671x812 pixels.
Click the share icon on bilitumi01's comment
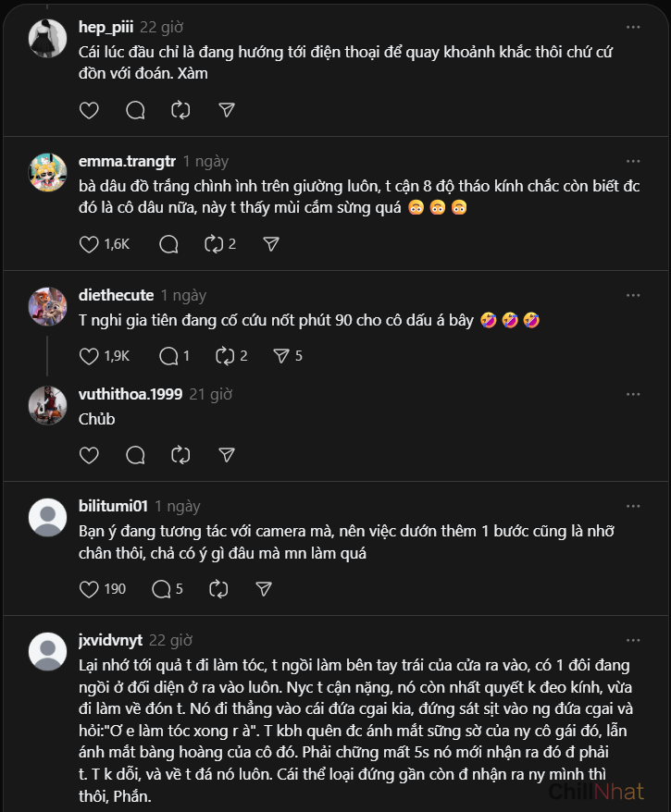(x=263, y=589)
